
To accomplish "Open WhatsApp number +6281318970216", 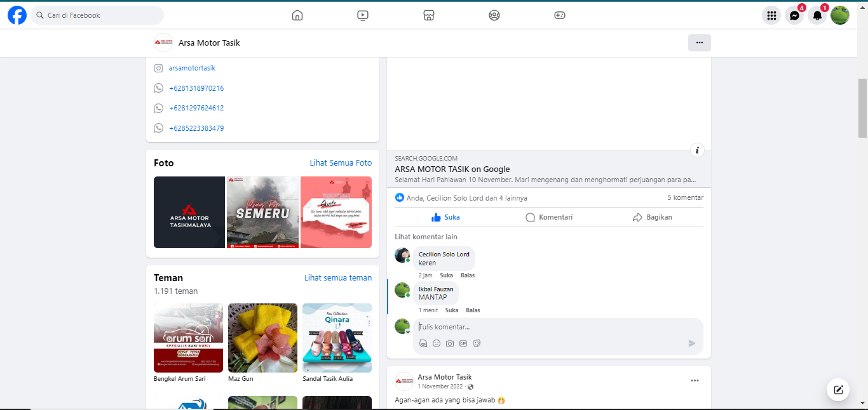I will pyautogui.click(x=196, y=88).
